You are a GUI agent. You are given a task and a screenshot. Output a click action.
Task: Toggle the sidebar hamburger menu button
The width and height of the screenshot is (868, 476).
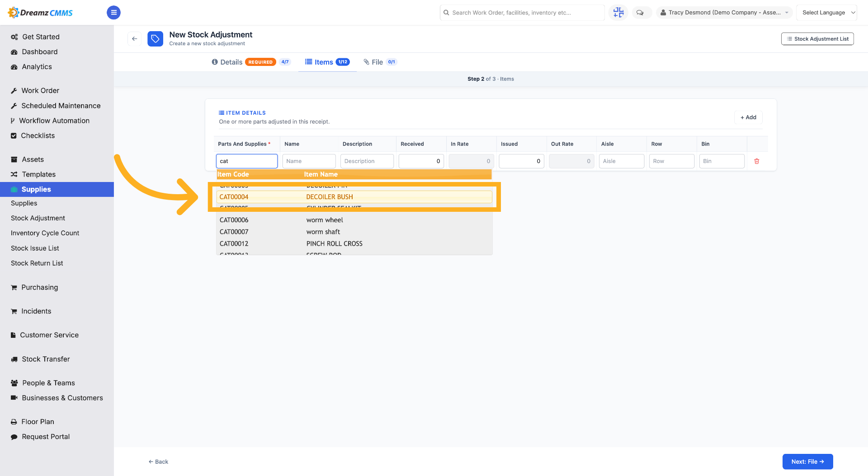113,13
